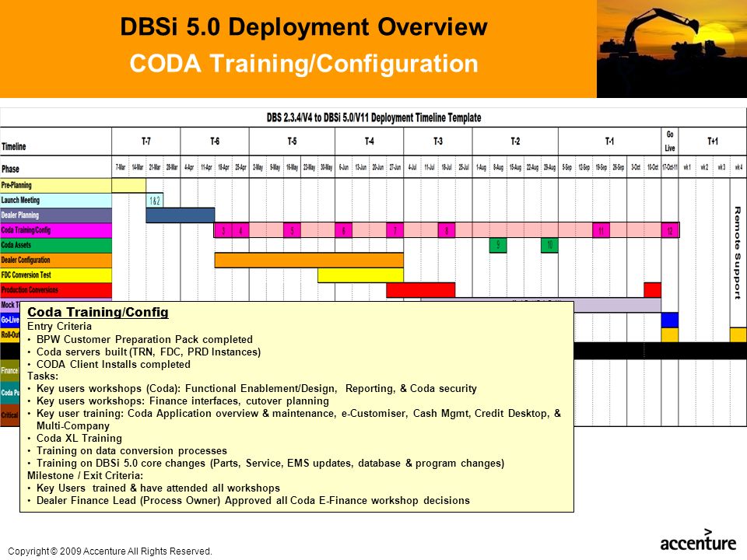Select the 'Milestone / Exit Criteria:' line
Screen dimensions: 747x560
85,475
